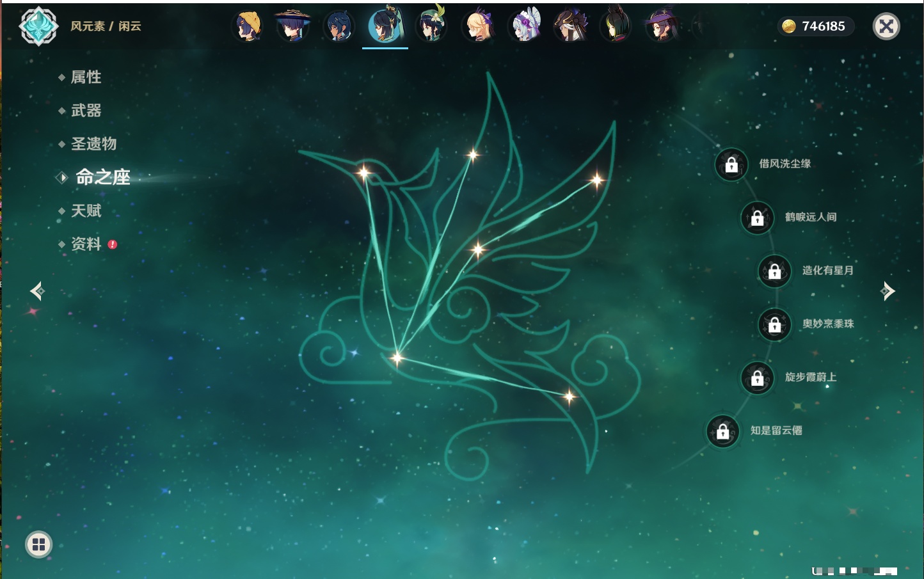The width and height of the screenshot is (924, 579).
Task: Open the 武器 weapon page
Action: click(86, 111)
